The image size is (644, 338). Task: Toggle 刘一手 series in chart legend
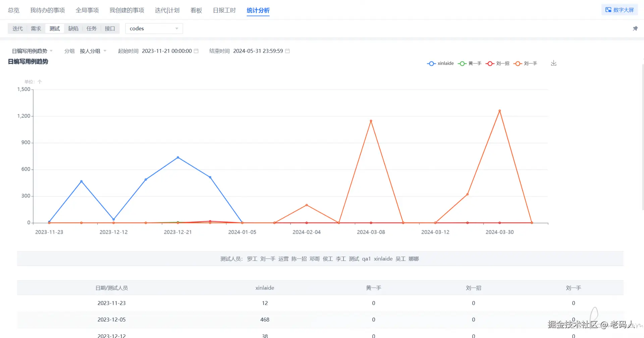click(x=525, y=63)
